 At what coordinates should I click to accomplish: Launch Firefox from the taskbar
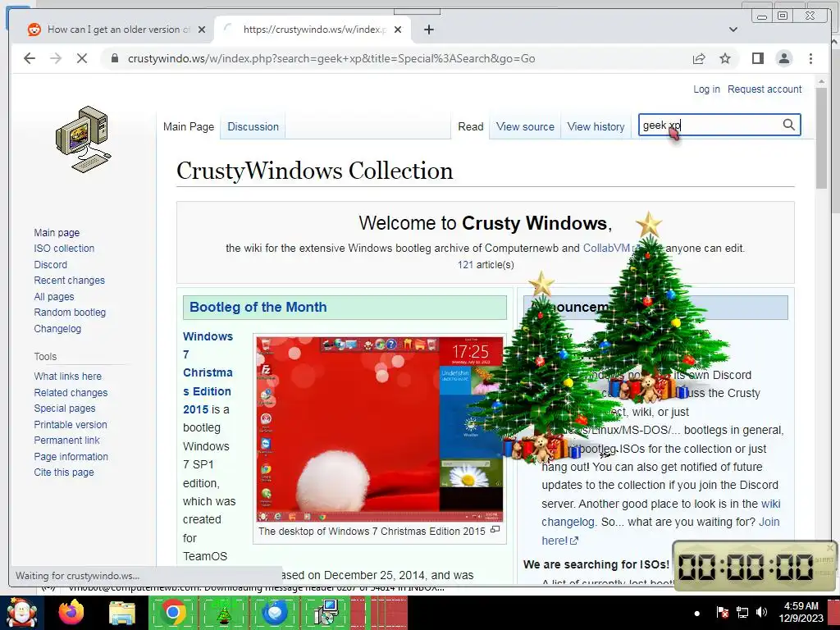pyautogui.click(x=71, y=613)
